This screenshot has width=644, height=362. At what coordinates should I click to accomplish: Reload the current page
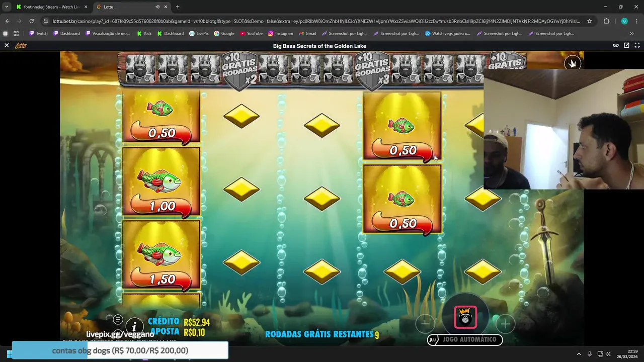point(31,21)
